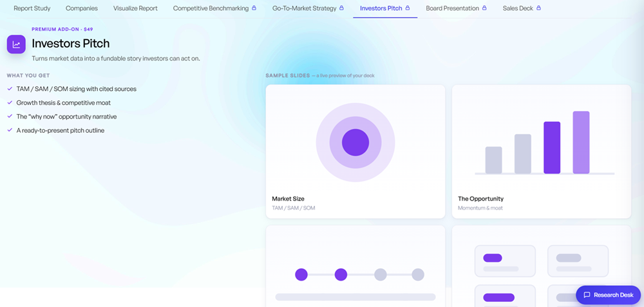Screen dimensions: 644x307
Task: Open the Market Size sample slide
Action: [355, 152]
